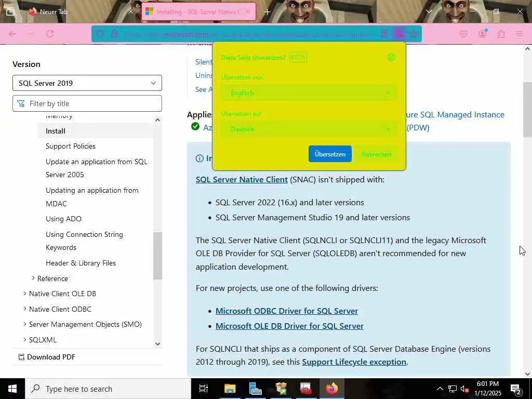The height and width of the screenshot is (399, 532).
Task: Open the Pocket save icon
Action: tap(463, 34)
